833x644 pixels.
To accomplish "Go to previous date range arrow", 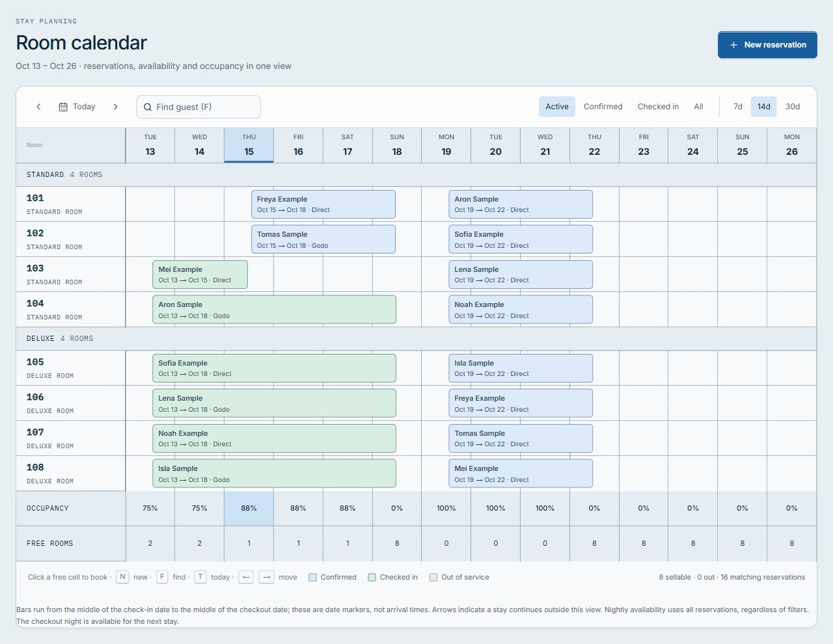I will pos(38,107).
